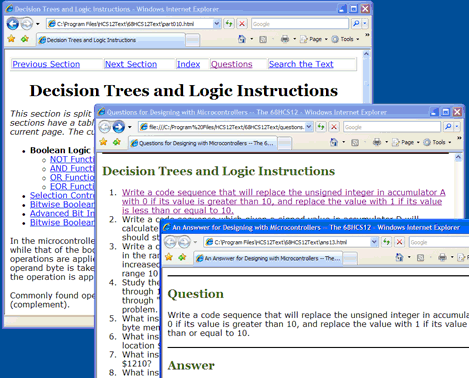Click Google search box in Questions window
The height and width of the screenshot is (378, 469).
(391, 127)
